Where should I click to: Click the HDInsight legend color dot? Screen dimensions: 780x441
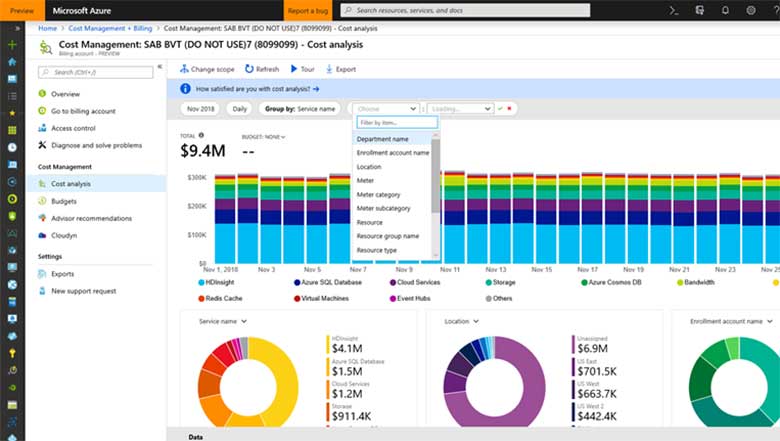pyautogui.click(x=201, y=282)
